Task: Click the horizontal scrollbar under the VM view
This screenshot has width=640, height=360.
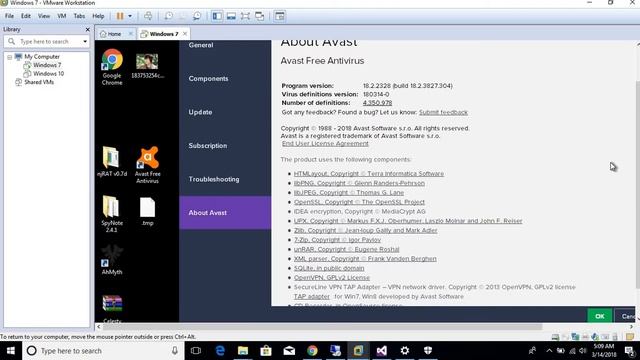Action: coord(322,327)
